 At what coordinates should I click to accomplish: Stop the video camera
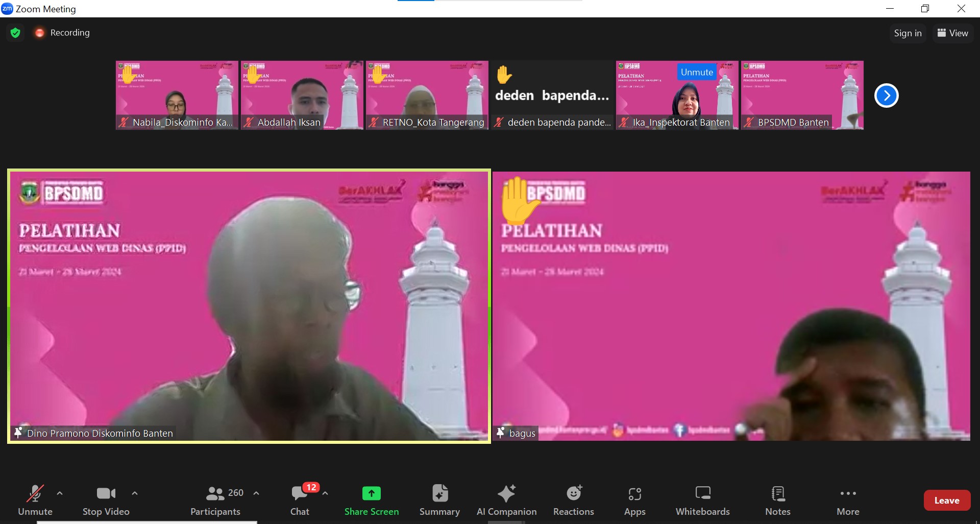point(106,500)
